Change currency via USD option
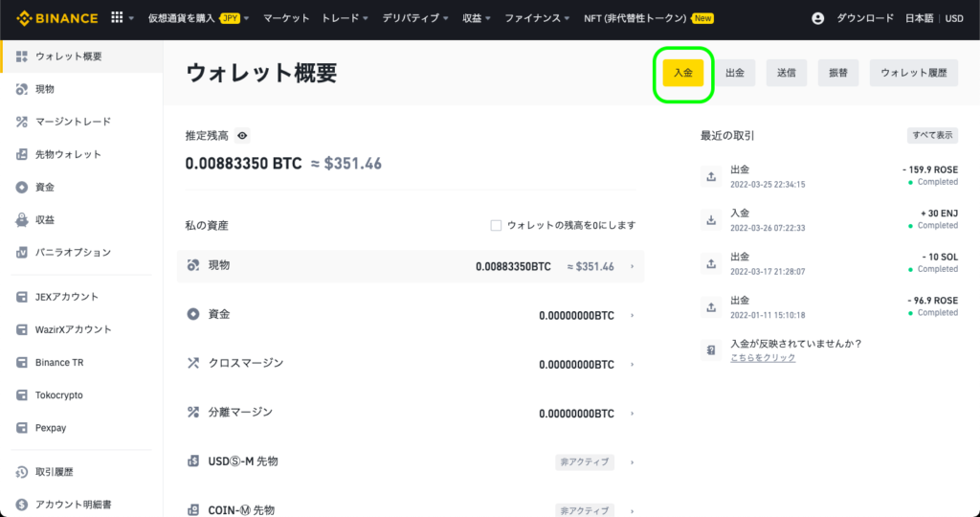Screen dimensions: 980x517 [954, 18]
